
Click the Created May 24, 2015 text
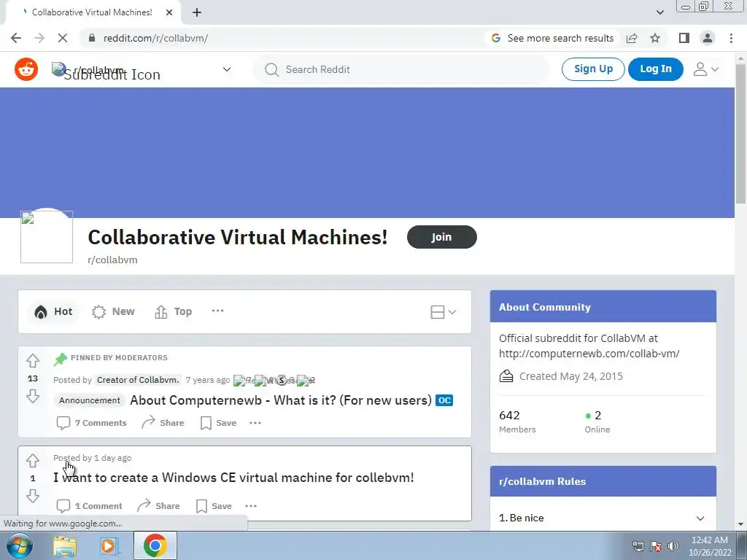click(x=570, y=376)
